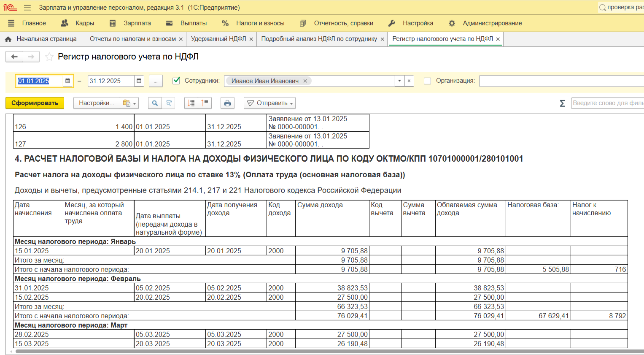Open calendar for start date 01.01.2025
The height and width of the screenshot is (355, 644).
pos(67,81)
